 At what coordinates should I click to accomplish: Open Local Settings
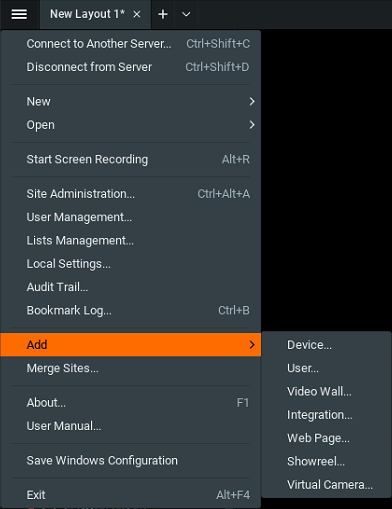click(131, 264)
